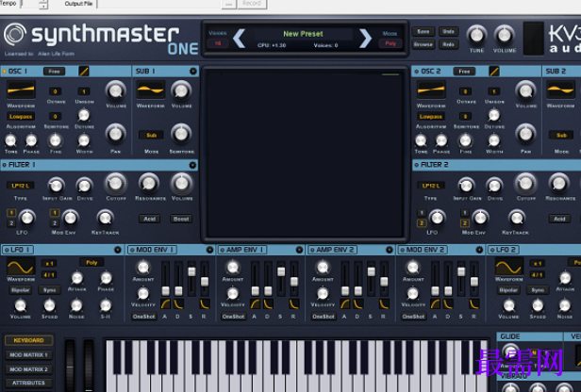Click the Output File input field
Viewport: 581px width, 392px height.
(x=158, y=4)
